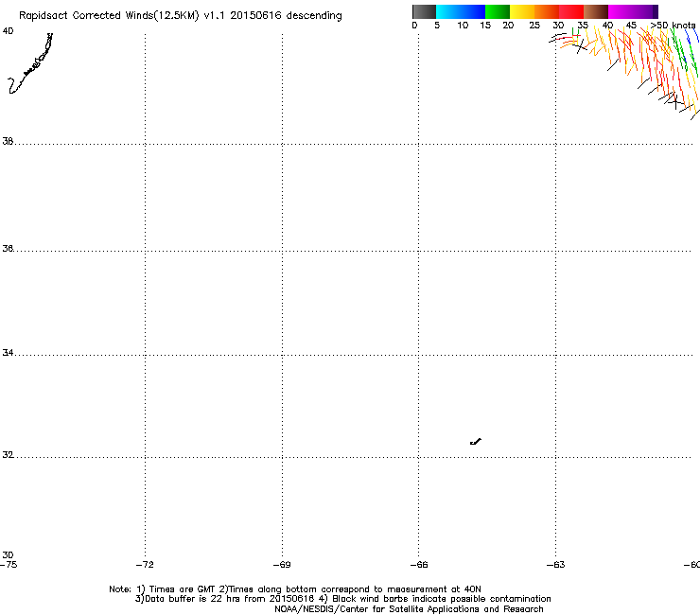The width and height of the screenshot is (700, 615).
Task: Click the yellow 20-25 knots color segment
Action: 522,11
